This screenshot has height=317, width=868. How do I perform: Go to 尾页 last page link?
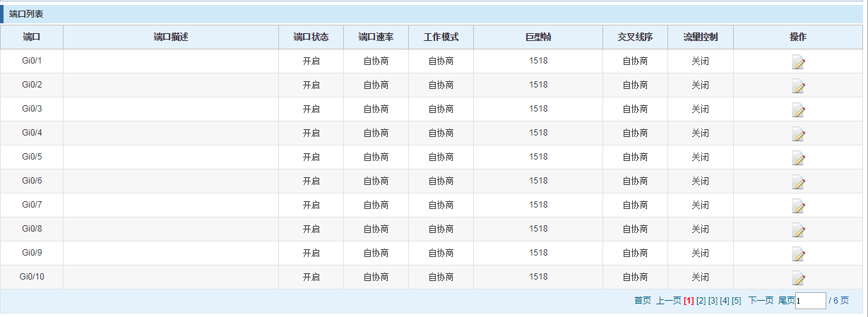pos(786,301)
